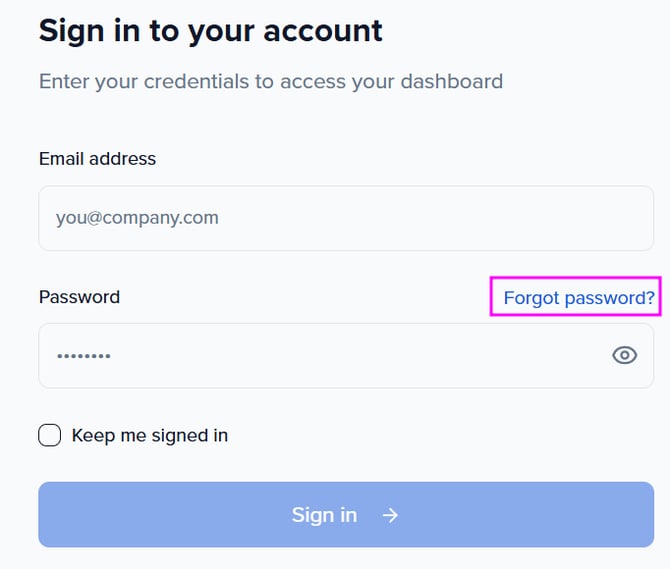
Task: Click the word "Forgot" in the password link
Action: [532, 297]
